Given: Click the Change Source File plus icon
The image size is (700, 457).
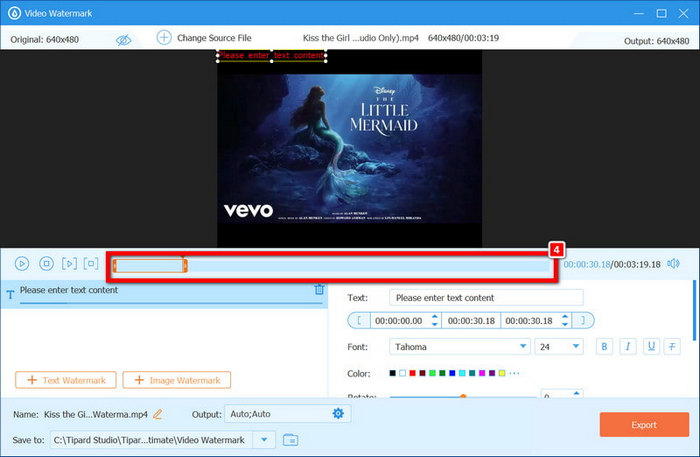Looking at the screenshot, I should tap(164, 37).
